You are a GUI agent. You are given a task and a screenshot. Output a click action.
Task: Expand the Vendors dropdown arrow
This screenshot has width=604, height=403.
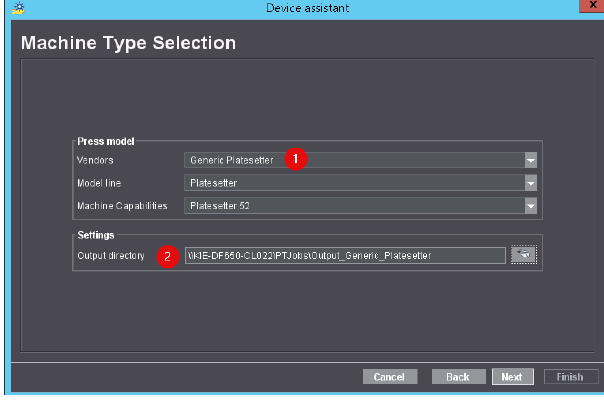coord(531,160)
